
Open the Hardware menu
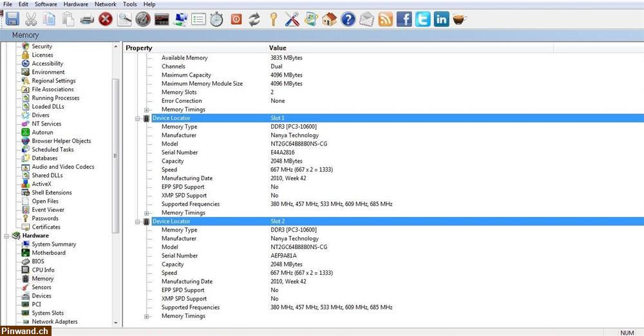coord(75,5)
